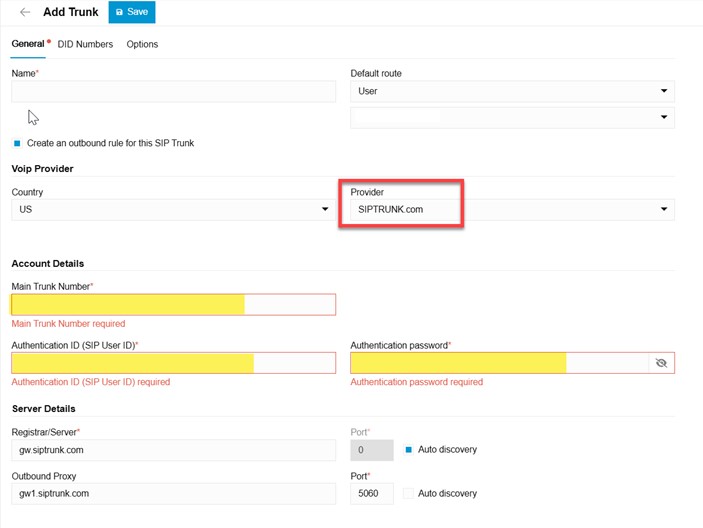The width and height of the screenshot is (703, 528).
Task: Click the Outbound Proxy field gw1.siptrunk.com
Action: [x=174, y=493]
